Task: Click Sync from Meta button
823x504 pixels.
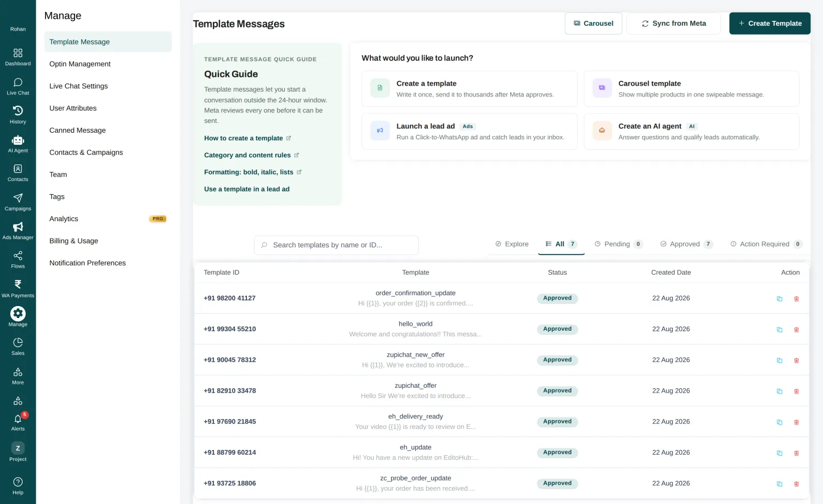Action: tap(673, 24)
